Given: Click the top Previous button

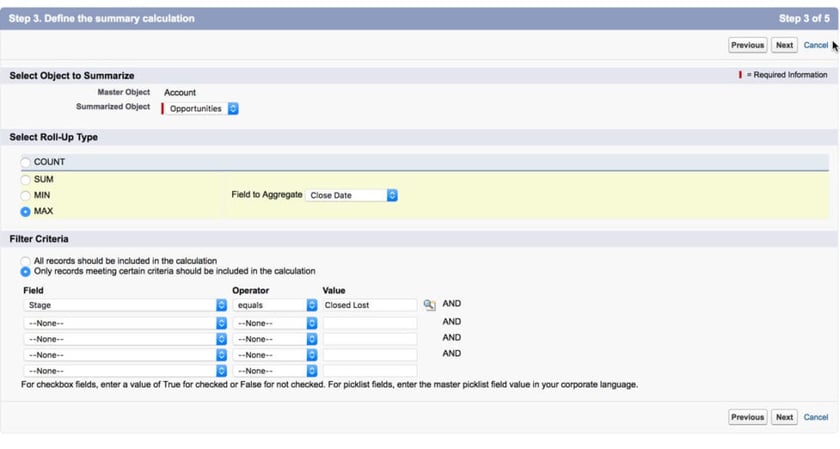Looking at the screenshot, I should (x=747, y=45).
